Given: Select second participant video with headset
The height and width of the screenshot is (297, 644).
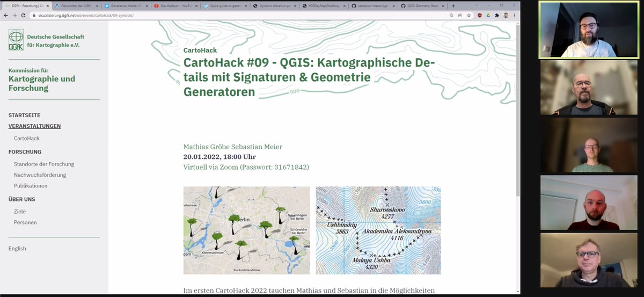Looking at the screenshot, I should coord(589,88).
